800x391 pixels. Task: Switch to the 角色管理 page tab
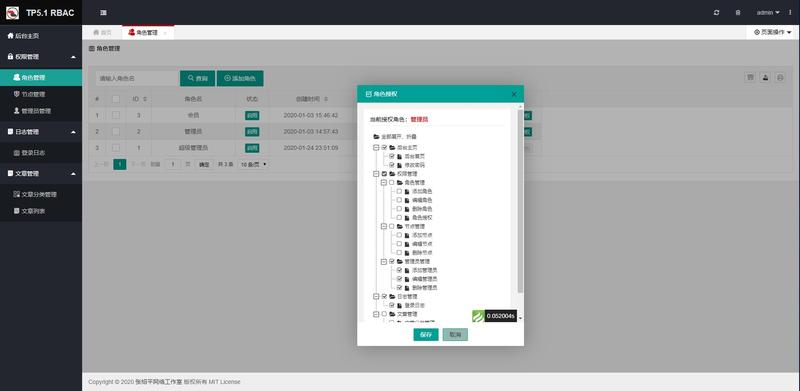pos(147,32)
